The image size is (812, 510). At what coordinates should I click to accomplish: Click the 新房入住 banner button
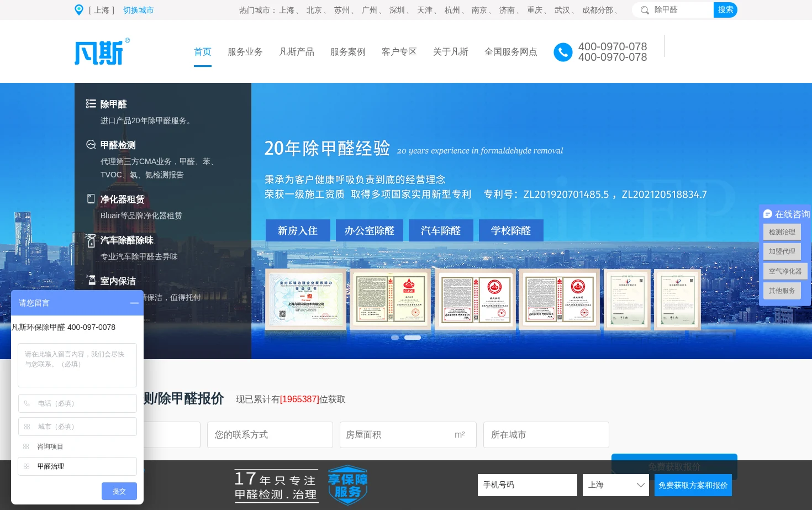point(298,230)
